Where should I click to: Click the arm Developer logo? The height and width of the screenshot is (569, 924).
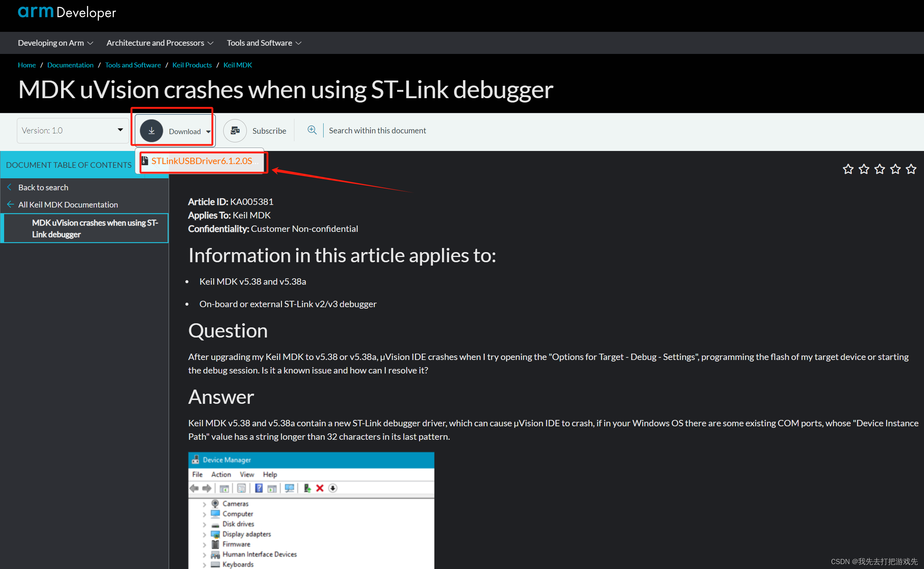67,12
